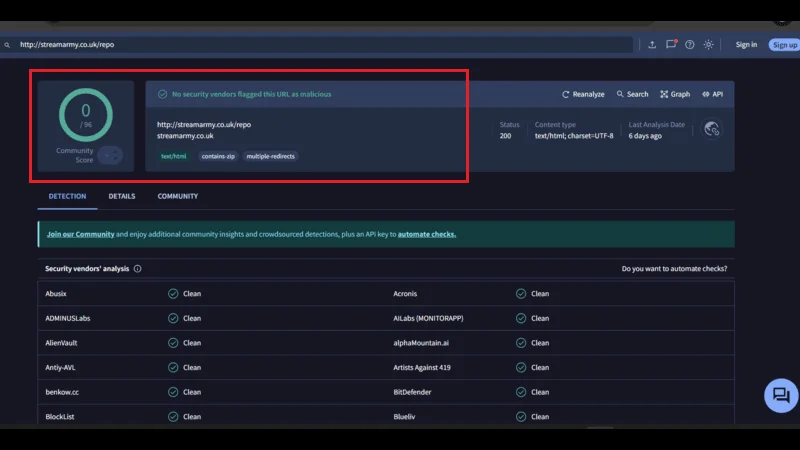Click info icon next to Security vendors' analysis

(x=138, y=269)
